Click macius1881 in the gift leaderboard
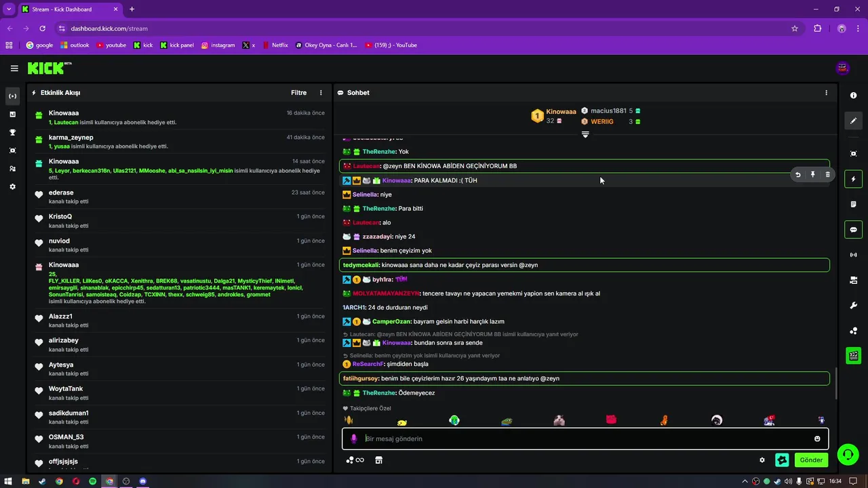Image resolution: width=868 pixels, height=488 pixels. pyautogui.click(x=608, y=110)
